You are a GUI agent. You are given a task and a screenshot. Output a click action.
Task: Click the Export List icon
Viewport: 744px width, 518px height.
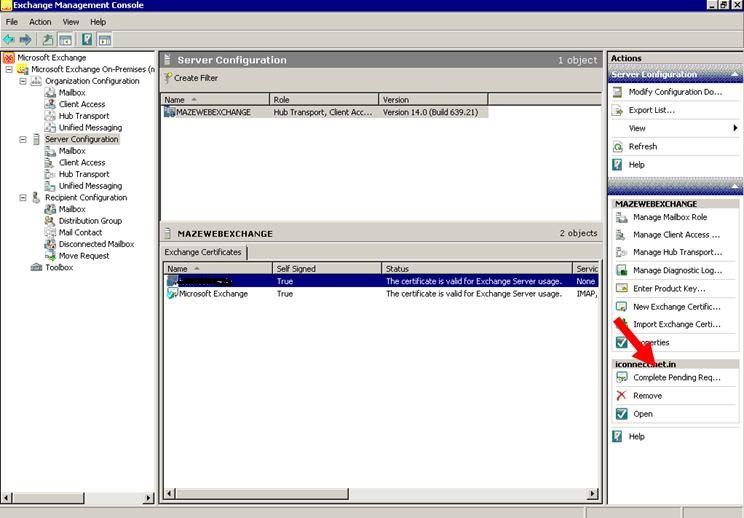(x=618, y=110)
